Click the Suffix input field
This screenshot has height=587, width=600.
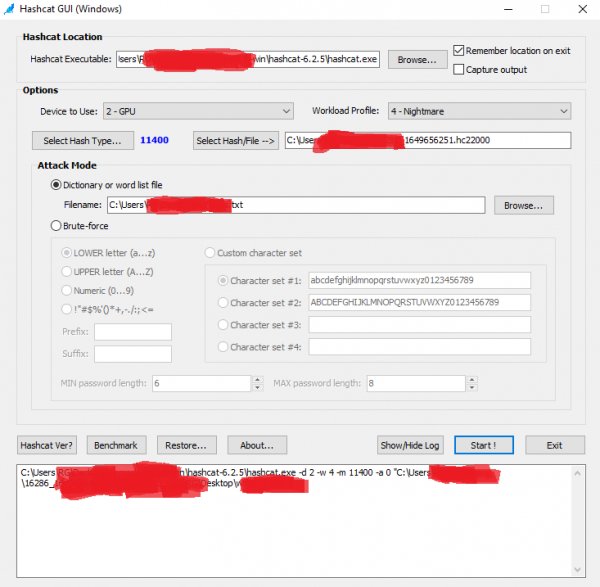[133, 354]
